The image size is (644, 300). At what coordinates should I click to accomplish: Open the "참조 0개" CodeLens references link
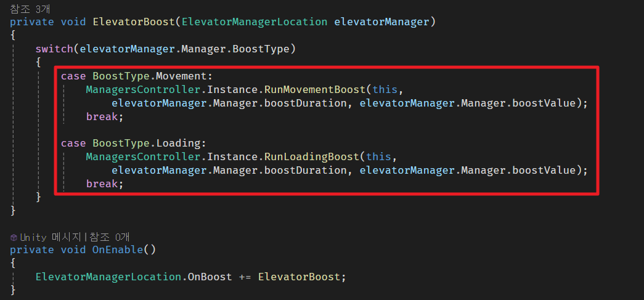[x=110, y=237]
